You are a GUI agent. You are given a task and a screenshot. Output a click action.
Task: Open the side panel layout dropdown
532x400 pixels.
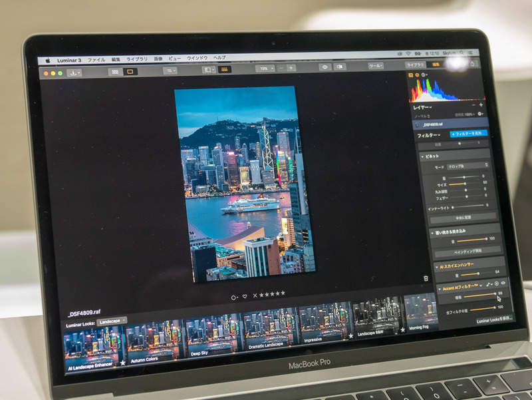coord(208,70)
